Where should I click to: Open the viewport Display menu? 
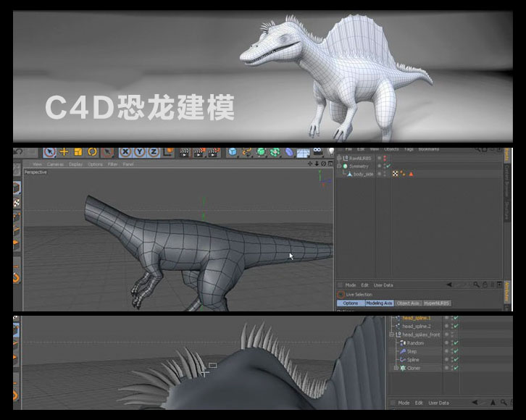point(75,164)
